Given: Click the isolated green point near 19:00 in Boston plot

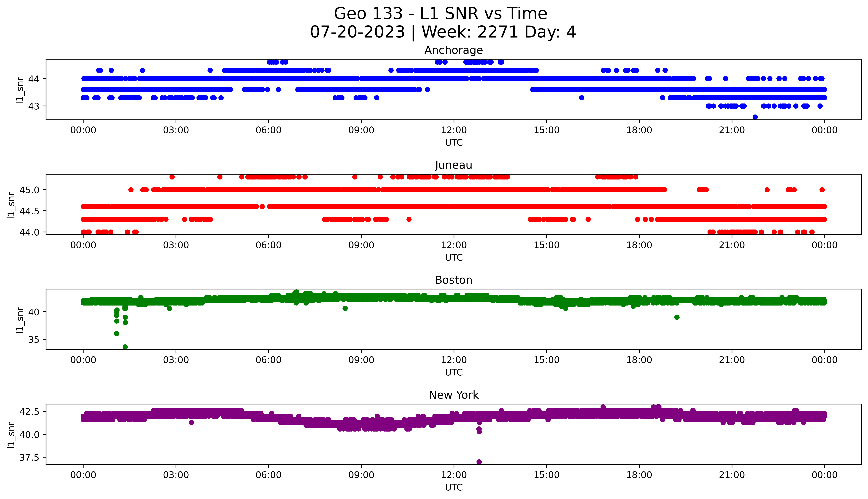Looking at the screenshot, I should (x=677, y=317).
